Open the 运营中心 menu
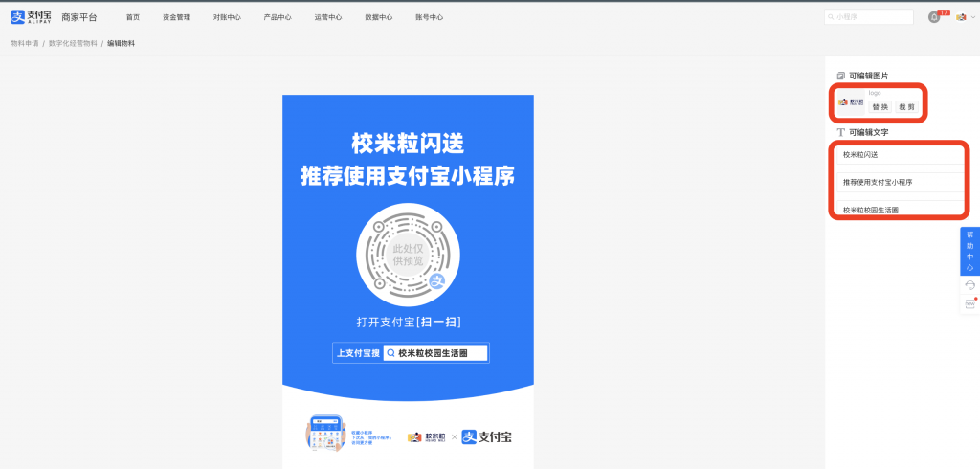Screen dimensions: 980x469 coord(328,17)
